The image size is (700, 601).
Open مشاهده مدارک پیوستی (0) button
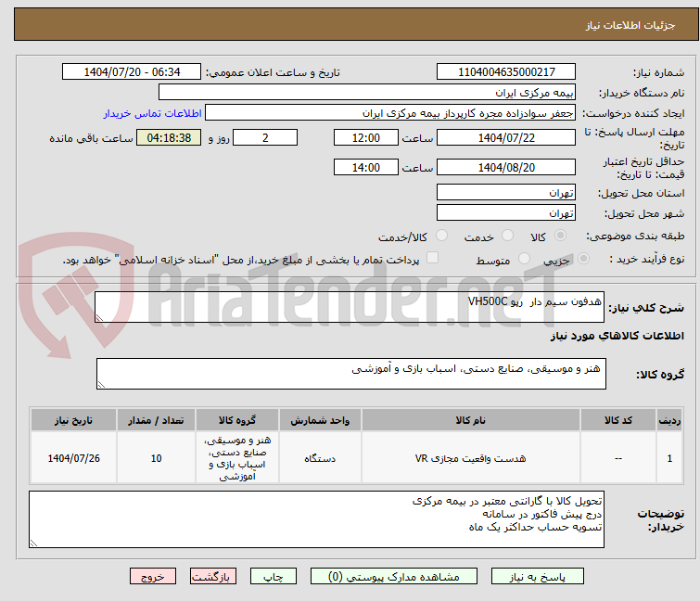click(394, 576)
